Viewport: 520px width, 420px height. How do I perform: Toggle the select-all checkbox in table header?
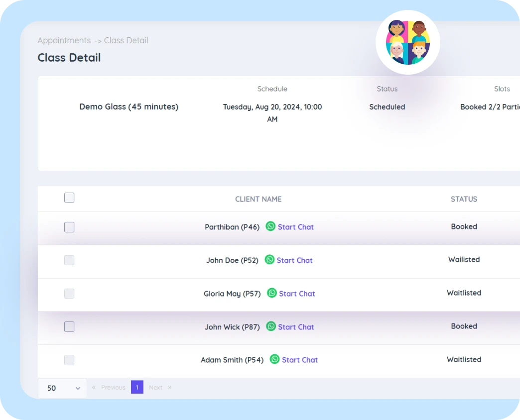(x=69, y=198)
